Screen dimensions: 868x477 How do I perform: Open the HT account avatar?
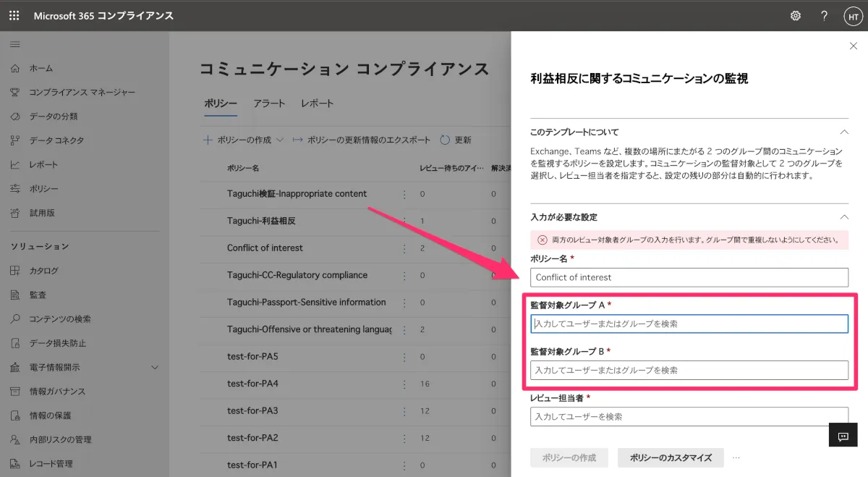[x=852, y=16]
